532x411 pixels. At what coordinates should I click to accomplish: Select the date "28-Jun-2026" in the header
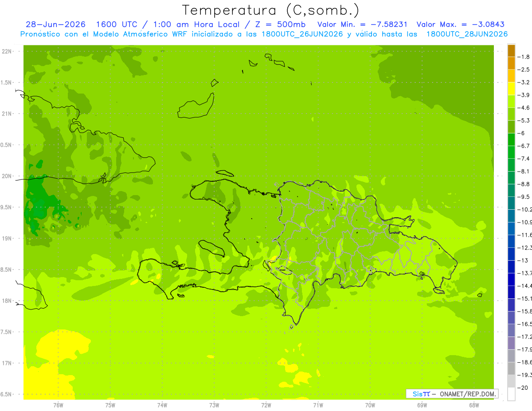(55, 24)
